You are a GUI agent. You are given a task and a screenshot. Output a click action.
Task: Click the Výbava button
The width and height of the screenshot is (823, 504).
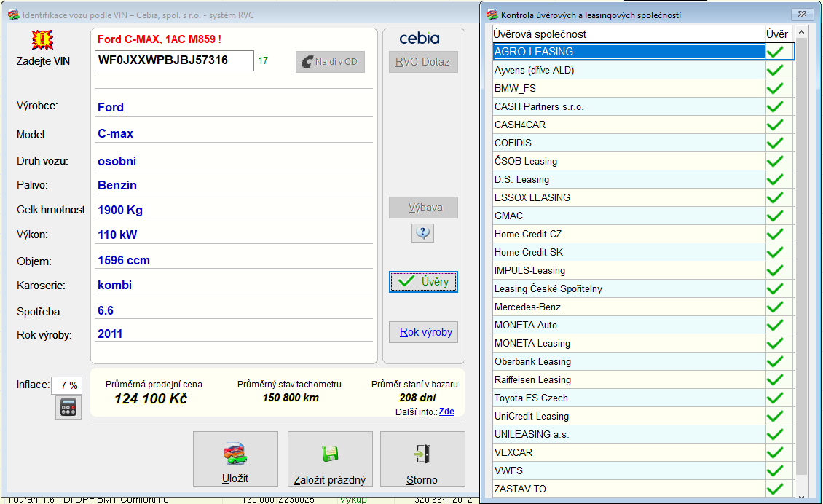coord(423,208)
